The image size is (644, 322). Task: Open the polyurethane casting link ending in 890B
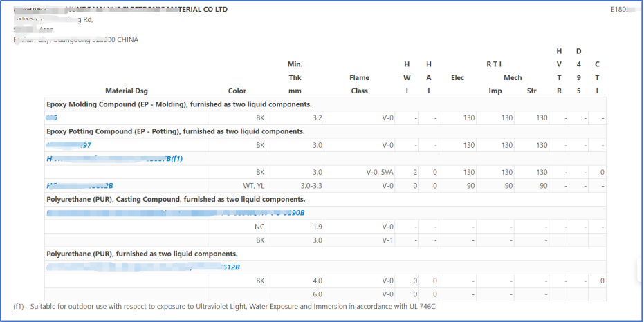pyautogui.click(x=176, y=213)
